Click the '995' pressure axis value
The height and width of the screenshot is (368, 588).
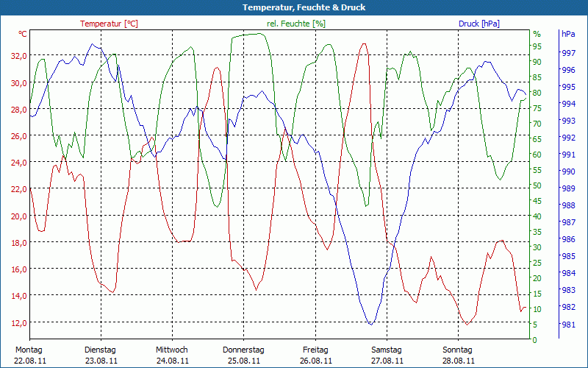click(569, 87)
